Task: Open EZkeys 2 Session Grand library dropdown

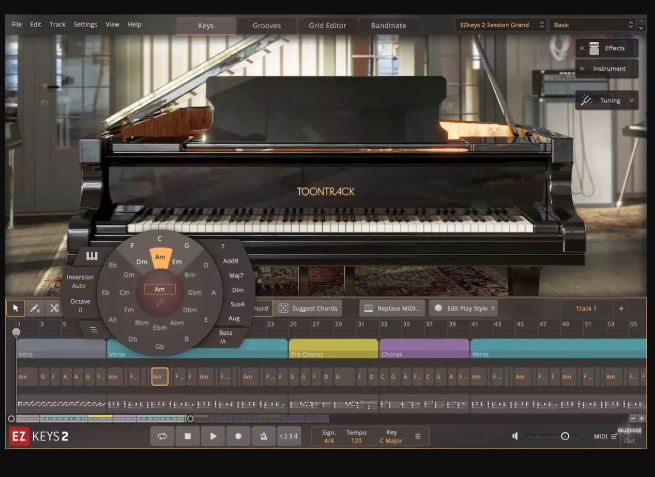Action: (502, 25)
